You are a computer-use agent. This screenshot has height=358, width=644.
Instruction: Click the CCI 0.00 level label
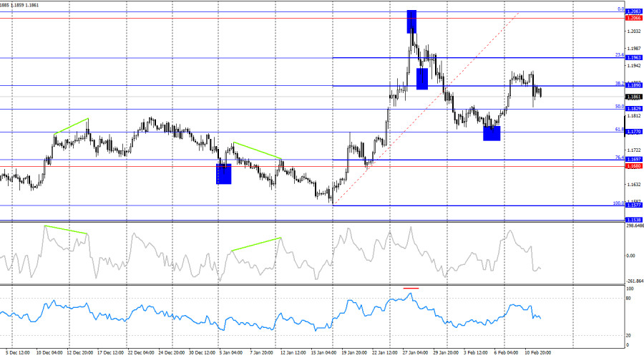pos(630,256)
